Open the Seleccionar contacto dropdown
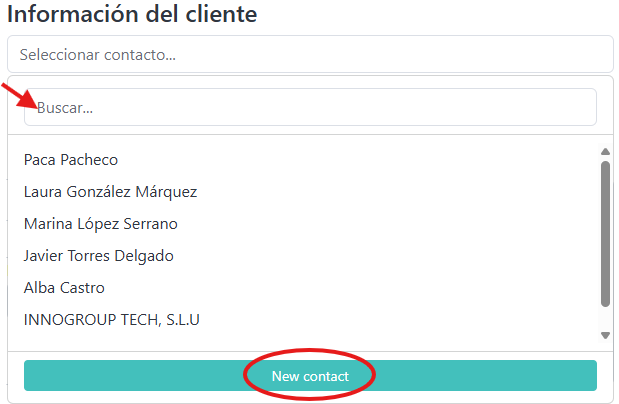Screen dimensions: 619x404 tap(309, 55)
